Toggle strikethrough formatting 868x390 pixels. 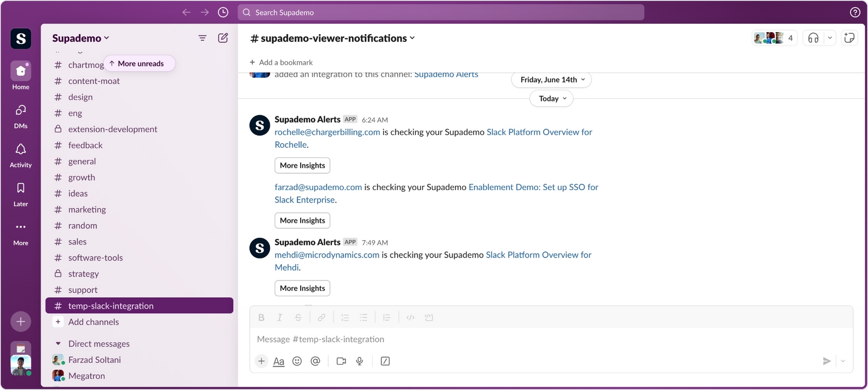click(298, 318)
